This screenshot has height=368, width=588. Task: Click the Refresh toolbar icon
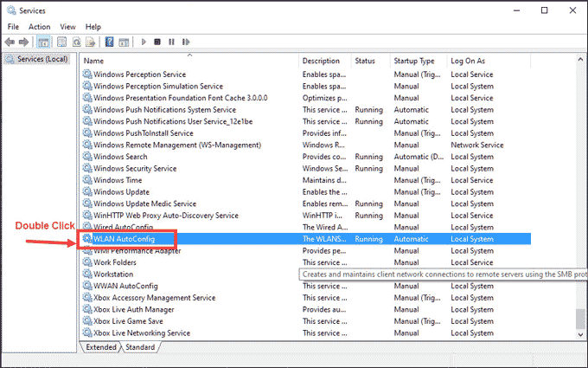(76, 42)
